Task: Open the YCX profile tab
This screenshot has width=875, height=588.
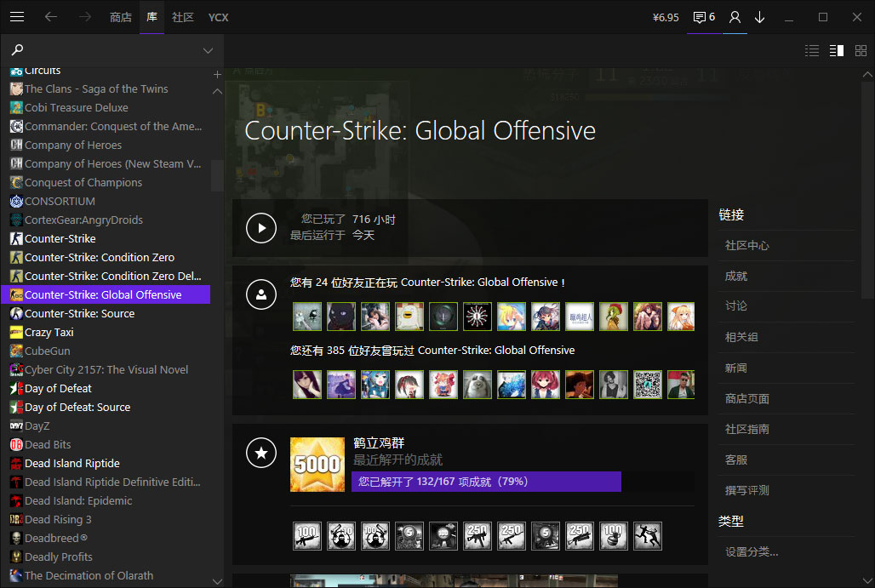Action: tap(218, 17)
